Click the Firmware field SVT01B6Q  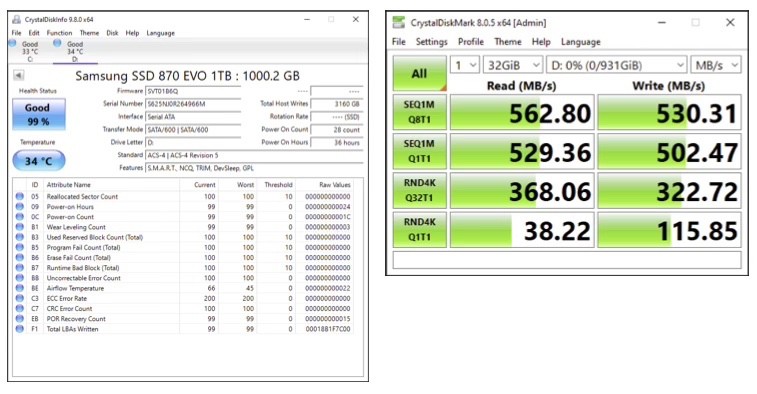(193, 91)
